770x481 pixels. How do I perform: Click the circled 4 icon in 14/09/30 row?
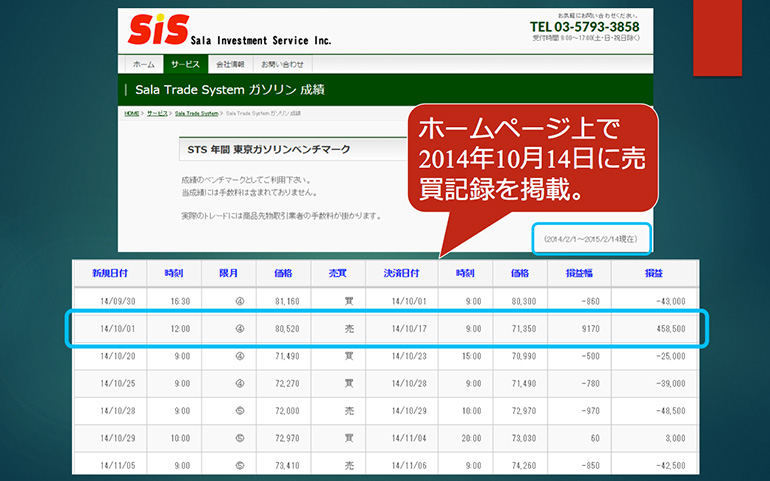coord(227,299)
